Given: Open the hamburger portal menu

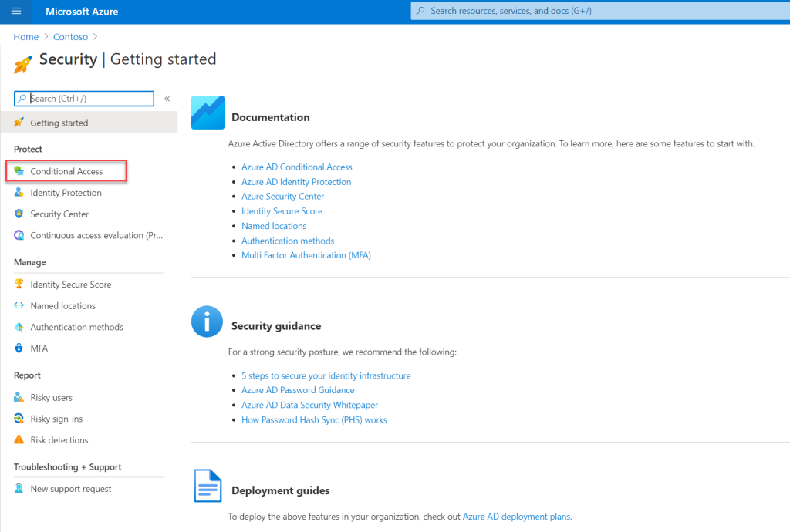Looking at the screenshot, I should (x=16, y=12).
